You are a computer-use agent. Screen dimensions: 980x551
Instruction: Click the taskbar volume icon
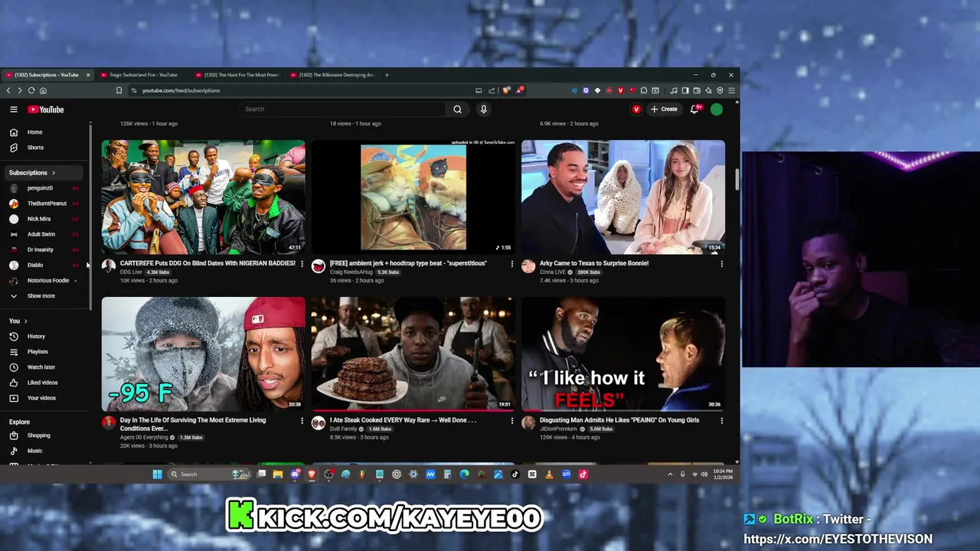click(x=704, y=474)
